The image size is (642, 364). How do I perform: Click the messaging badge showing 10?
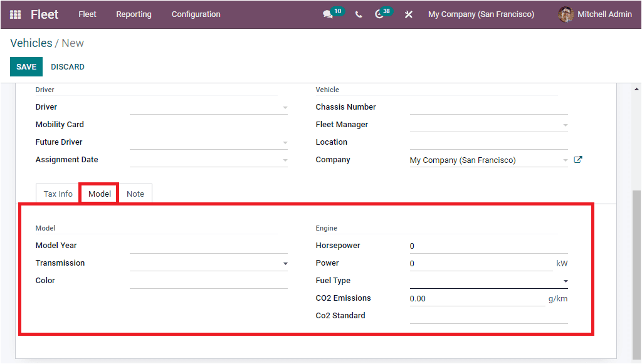click(335, 11)
